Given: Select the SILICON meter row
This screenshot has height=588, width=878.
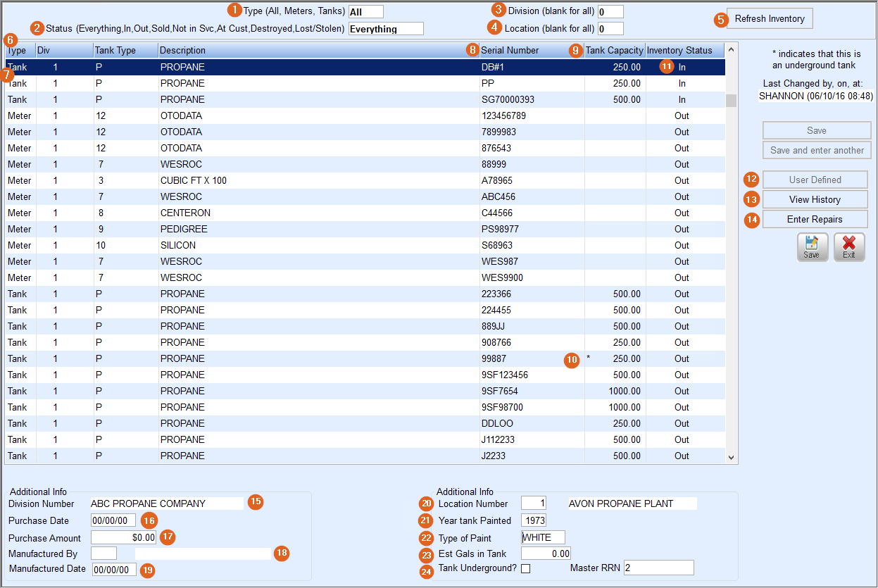Looking at the screenshot, I should (365, 245).
